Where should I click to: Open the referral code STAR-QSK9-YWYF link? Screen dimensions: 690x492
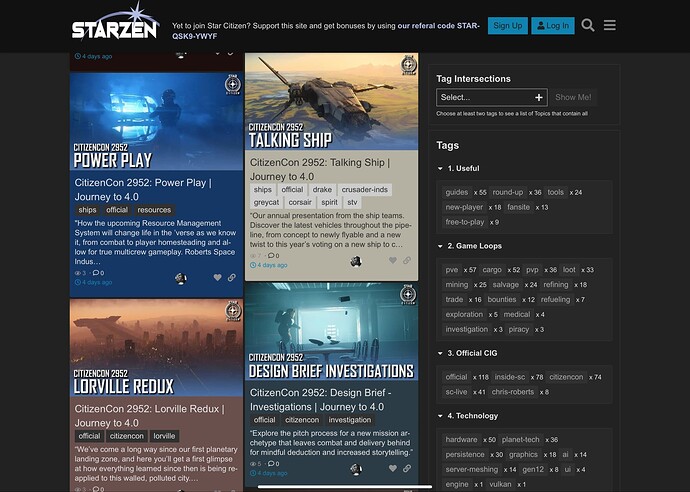(x=326, y=31)
